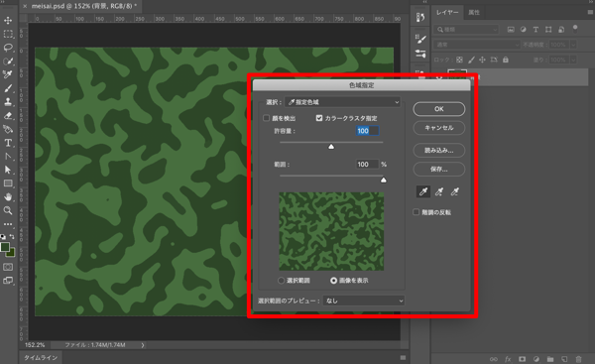This screenshot has width=595, height=364.
Task: Create a new layer
Action: click(564, 359)
